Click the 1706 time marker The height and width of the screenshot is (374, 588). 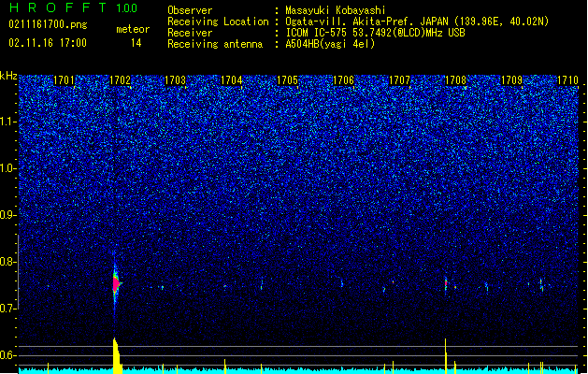pos(343,80)
